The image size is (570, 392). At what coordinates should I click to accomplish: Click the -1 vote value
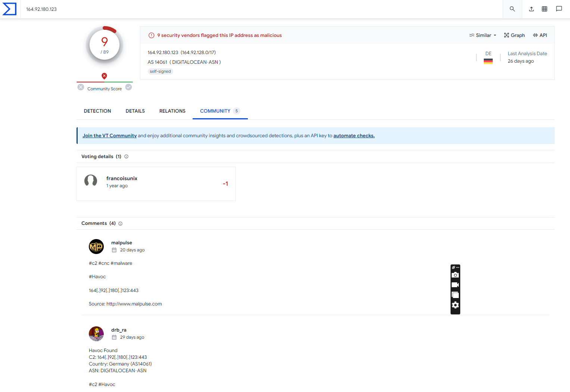pos(225,184)
